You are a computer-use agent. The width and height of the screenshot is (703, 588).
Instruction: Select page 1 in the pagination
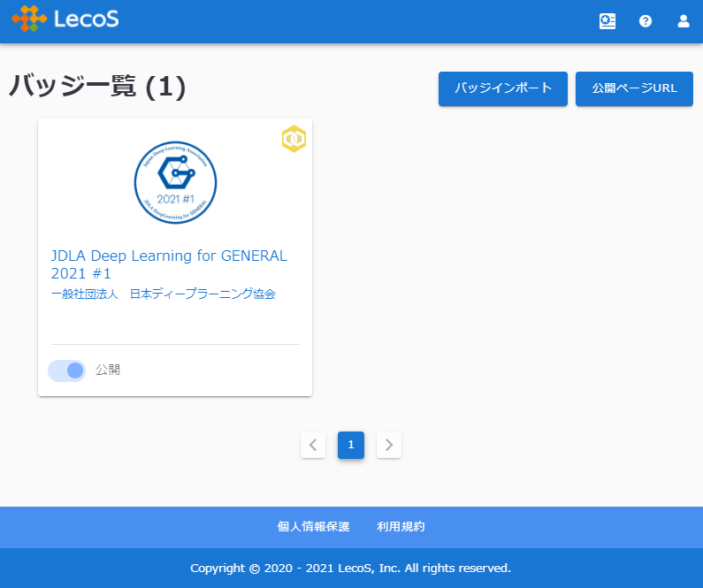coord(351,445)
